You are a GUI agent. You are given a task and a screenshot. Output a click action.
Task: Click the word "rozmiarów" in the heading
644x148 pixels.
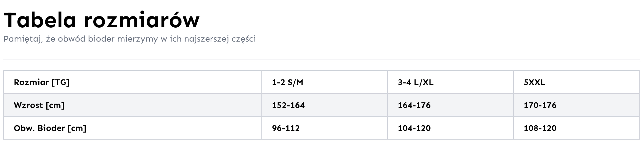(x=141, y=20)
